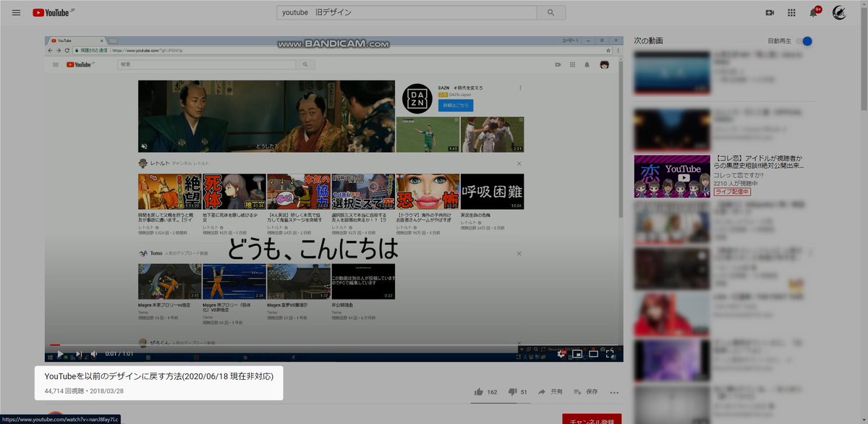Screen dimensions: 868x424
Task: Dislike the video with thumbs-down 51
Action: point(518,391)
